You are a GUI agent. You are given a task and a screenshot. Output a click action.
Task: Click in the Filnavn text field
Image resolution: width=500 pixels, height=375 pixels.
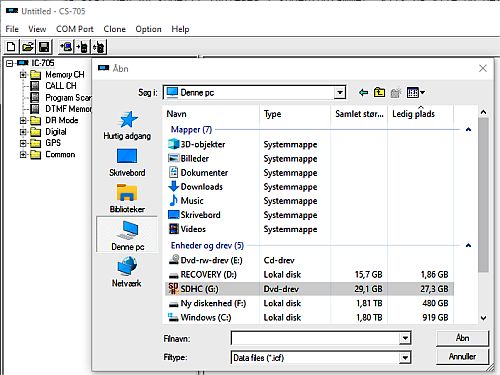(315, 339)
